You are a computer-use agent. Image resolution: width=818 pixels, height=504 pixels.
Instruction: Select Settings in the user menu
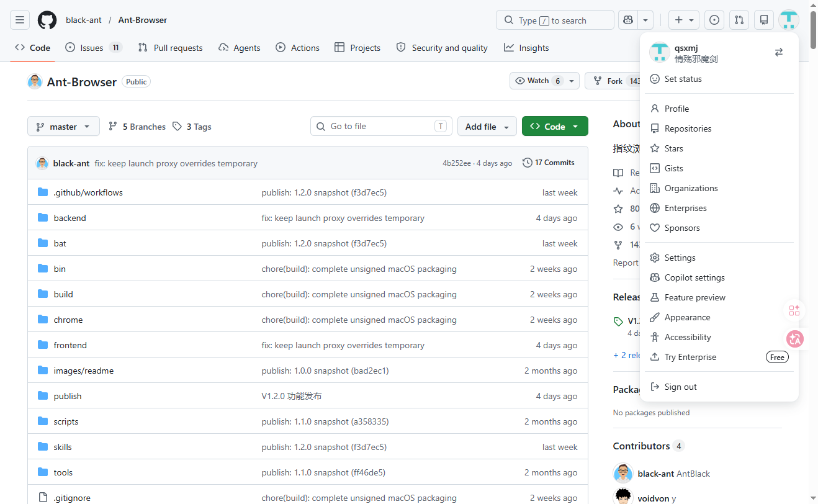point(680,258)
